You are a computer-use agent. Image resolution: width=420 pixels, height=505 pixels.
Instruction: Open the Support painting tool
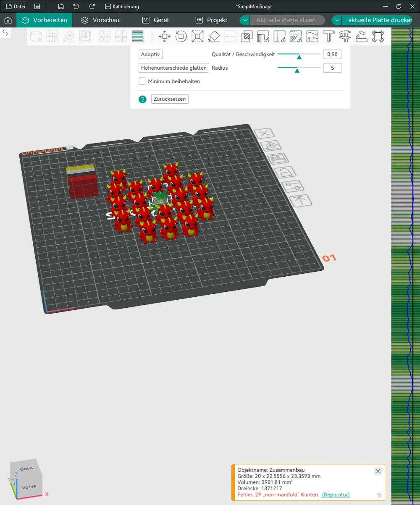[263, 37]
